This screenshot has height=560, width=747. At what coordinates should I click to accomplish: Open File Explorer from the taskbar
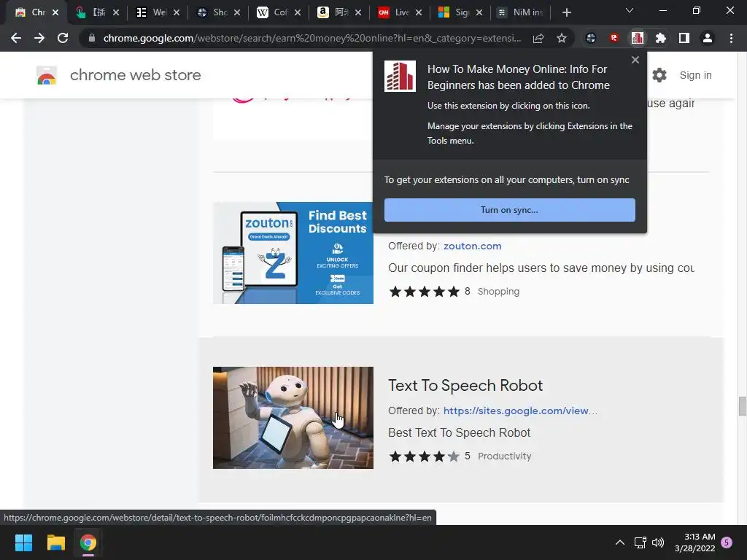(55, 542)
